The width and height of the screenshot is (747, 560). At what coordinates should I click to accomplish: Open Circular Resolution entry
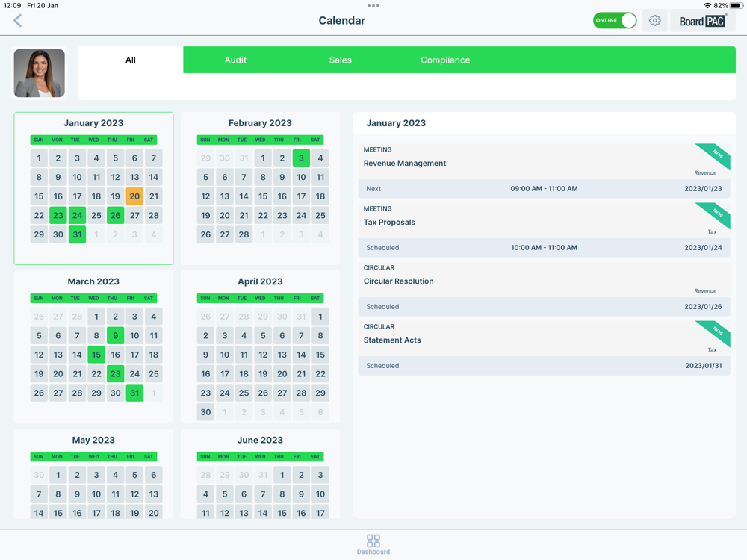click(x=544, y=289)
